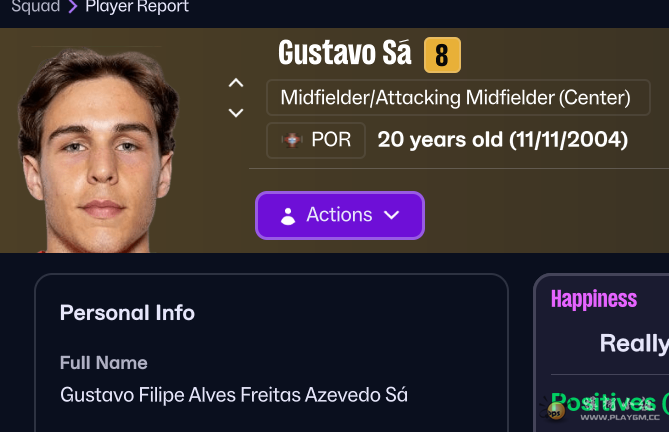This screenshot has height=432, width=669.
Task: Go to previous player with up chevron
Action: 236,83
